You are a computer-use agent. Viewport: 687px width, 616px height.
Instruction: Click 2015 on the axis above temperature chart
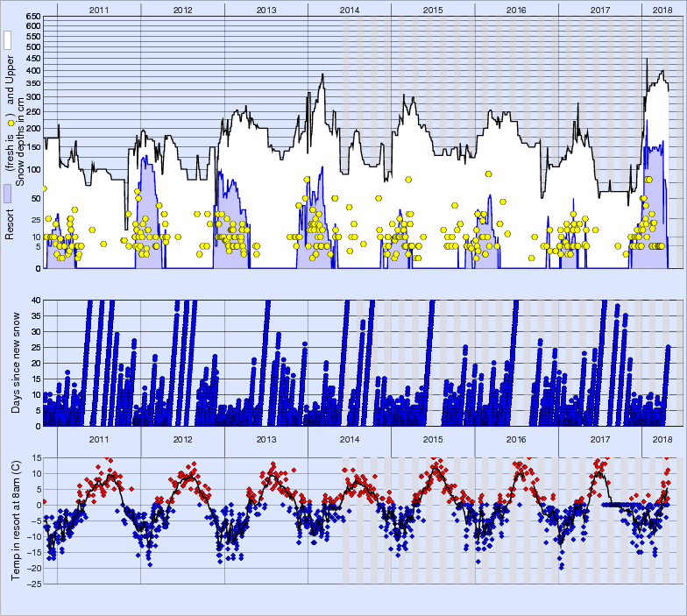point(433,439)
